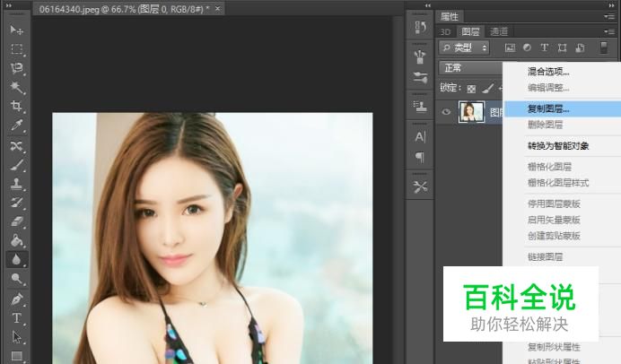
Task: Close the 06164340.jpeg document tab
Action: point(217,8)
